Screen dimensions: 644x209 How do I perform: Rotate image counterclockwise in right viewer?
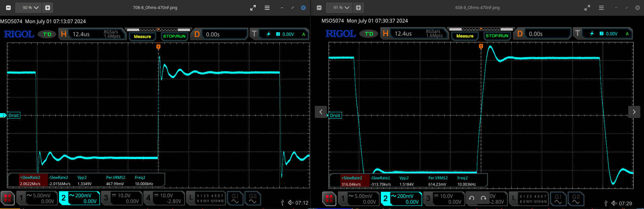tap(472, 198)
